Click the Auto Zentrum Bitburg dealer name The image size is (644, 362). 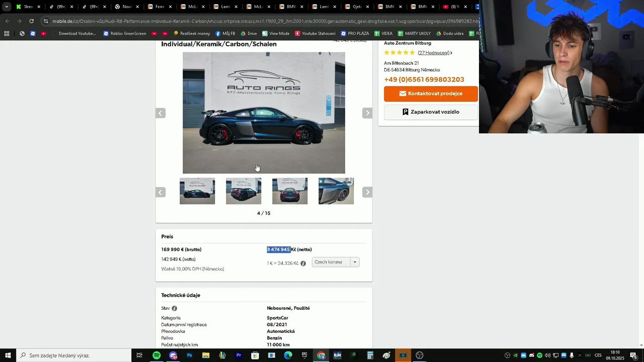408,43
